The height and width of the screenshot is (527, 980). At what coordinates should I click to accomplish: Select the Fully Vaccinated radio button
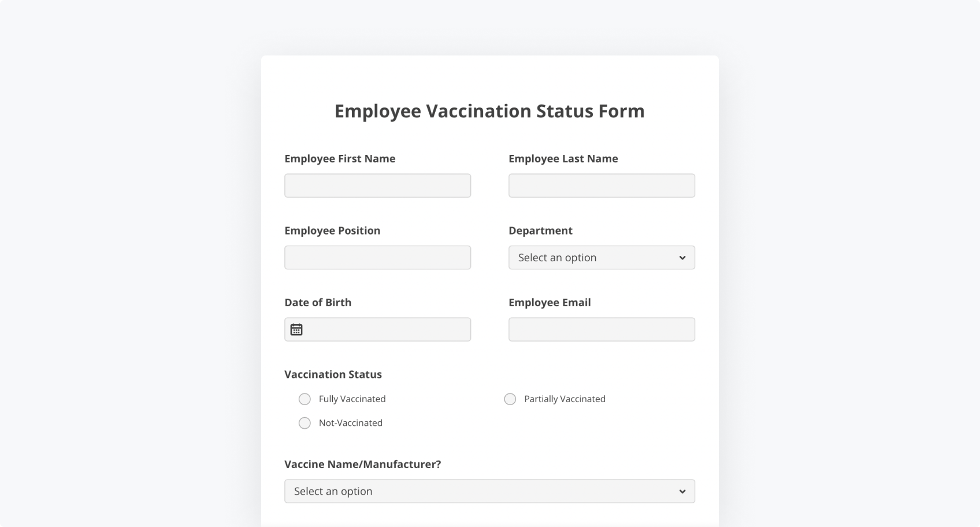305,399
